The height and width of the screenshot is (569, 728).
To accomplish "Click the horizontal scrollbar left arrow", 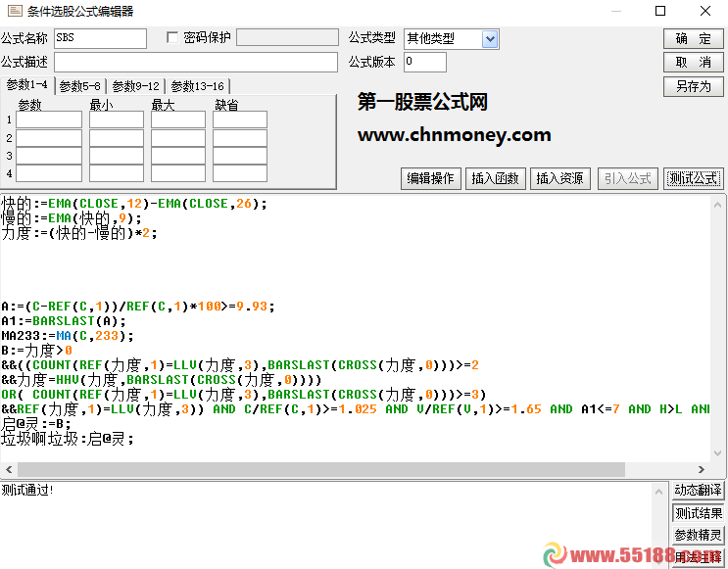I will [x=9, y=470].
